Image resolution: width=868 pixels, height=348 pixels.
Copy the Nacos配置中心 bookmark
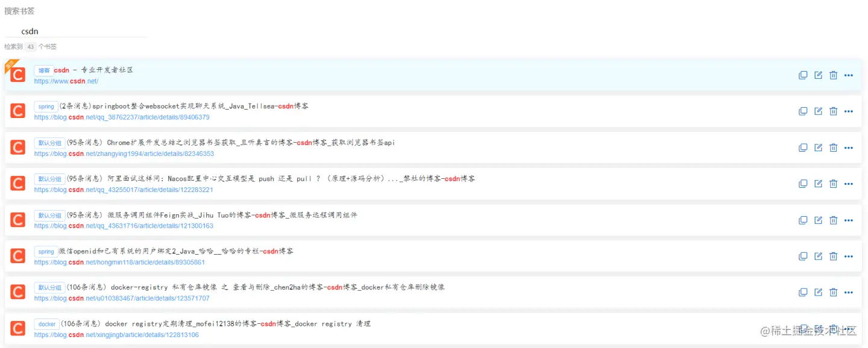click(803, 184)
